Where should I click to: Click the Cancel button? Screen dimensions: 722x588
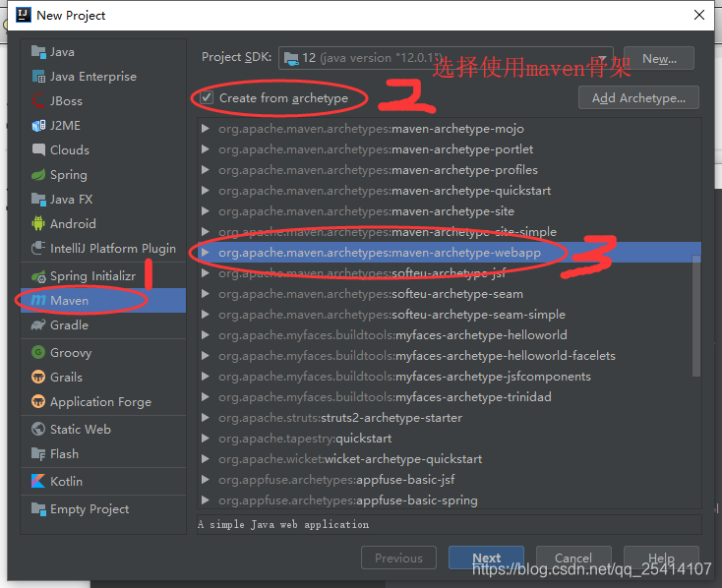coord(573,559)
